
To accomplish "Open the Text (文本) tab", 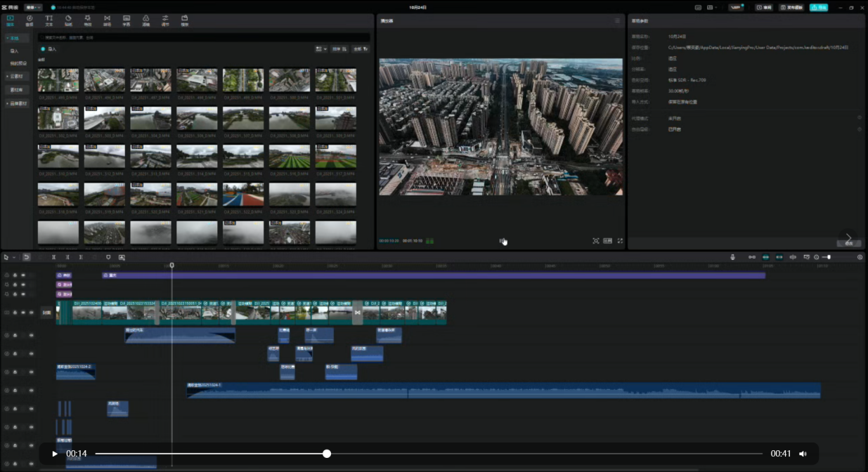I will pyautogui.click(x=48, y=20).
